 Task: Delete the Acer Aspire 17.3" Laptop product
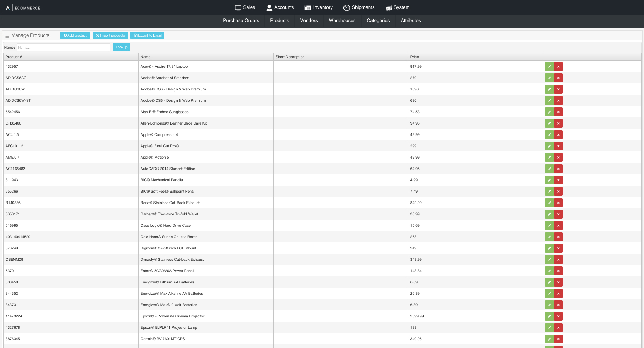point(558,67)
